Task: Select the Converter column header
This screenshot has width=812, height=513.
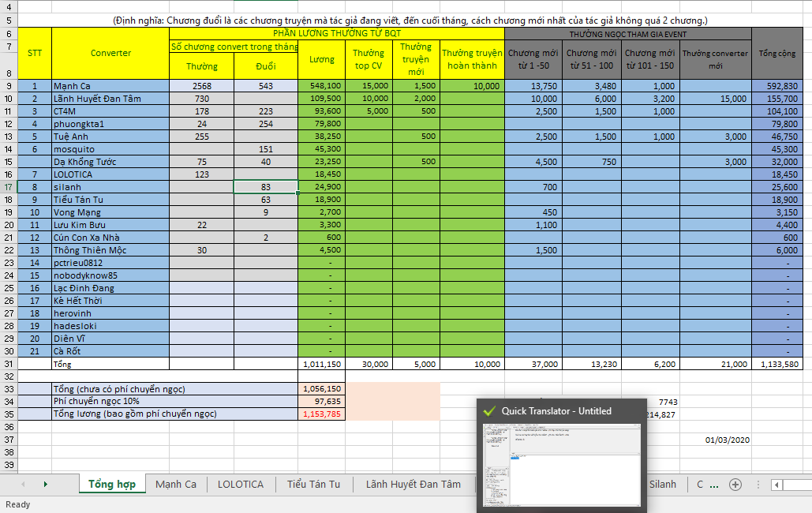Action: coord(110,54)
